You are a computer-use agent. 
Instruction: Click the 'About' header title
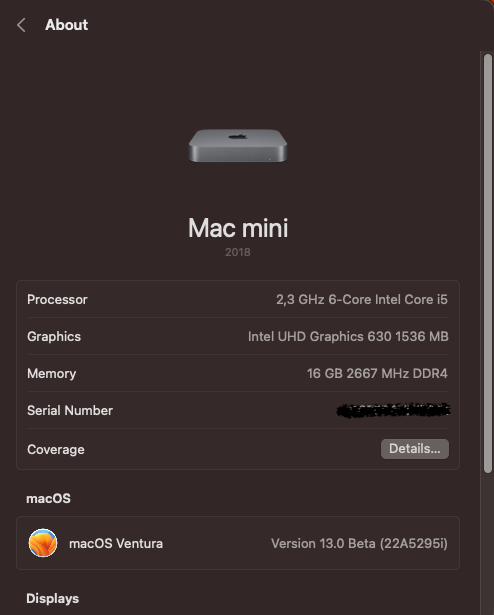click(x=67, y=25)
